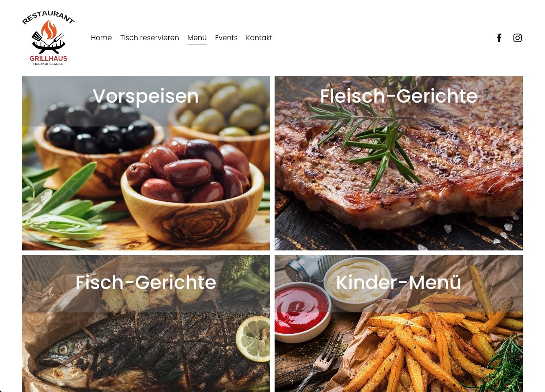Screen dimensions: 545x392
Task: Open the Fleisch-Gerichte title link
Action: point(398,96)
